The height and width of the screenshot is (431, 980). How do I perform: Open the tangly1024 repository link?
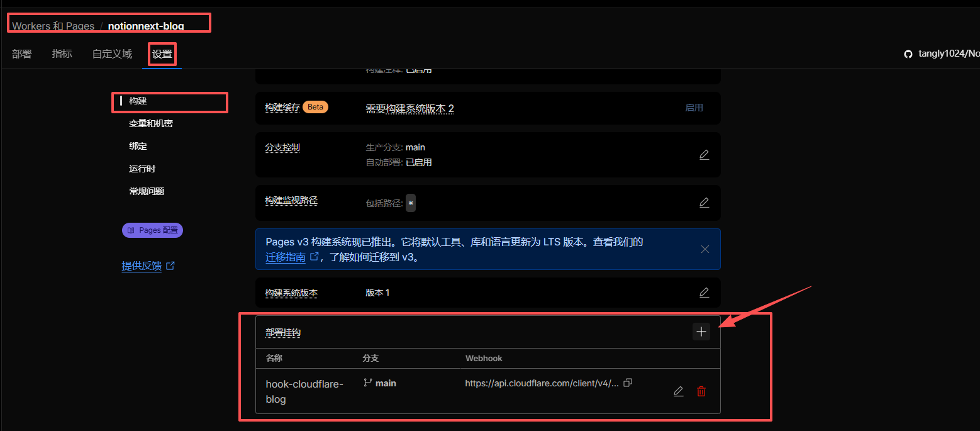[x=949, y=54]
